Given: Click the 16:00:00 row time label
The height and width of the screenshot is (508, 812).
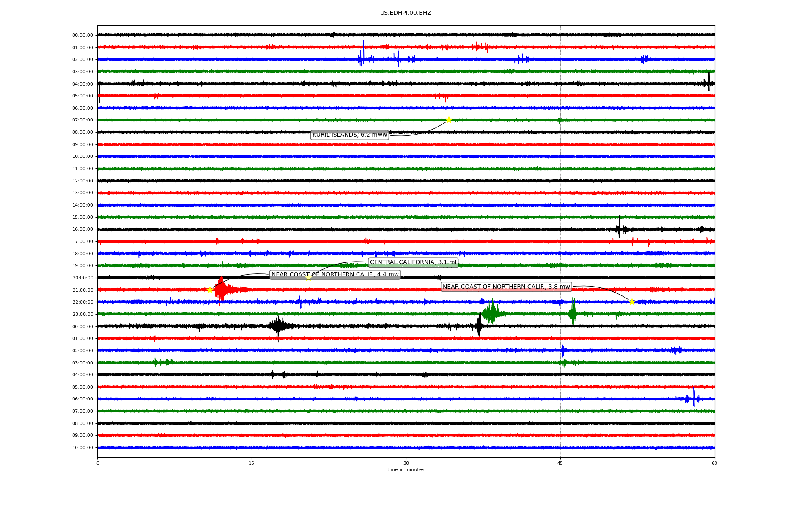Looking at the screenshot, I should 82,229.
